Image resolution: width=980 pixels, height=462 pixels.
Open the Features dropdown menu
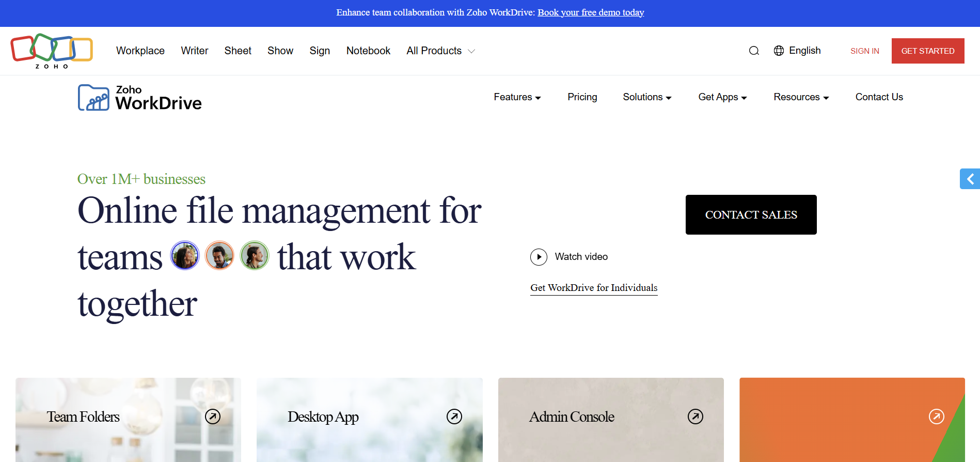tap(517, 97)
